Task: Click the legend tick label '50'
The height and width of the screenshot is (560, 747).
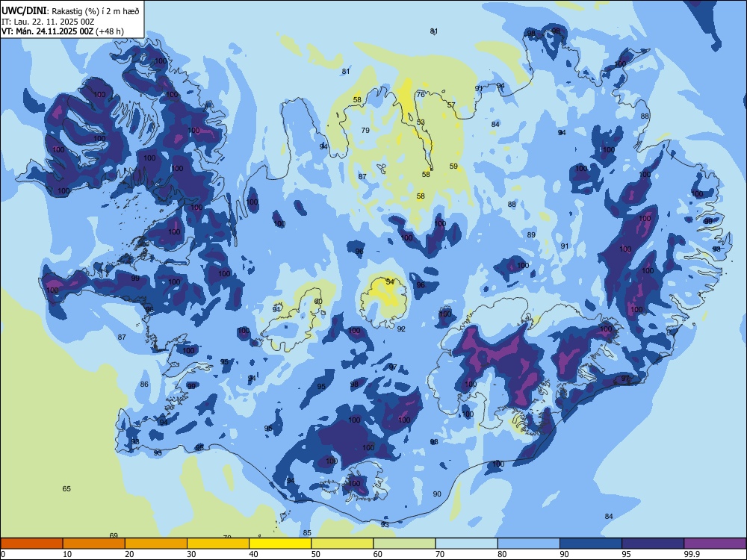Action: pyautogui.click(x=316, y=554)
